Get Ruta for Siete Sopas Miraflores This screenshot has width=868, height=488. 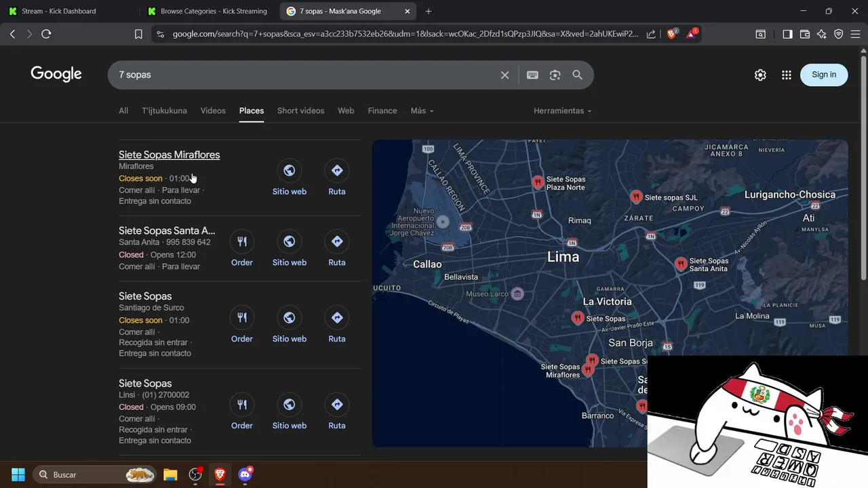pos(337,178)
